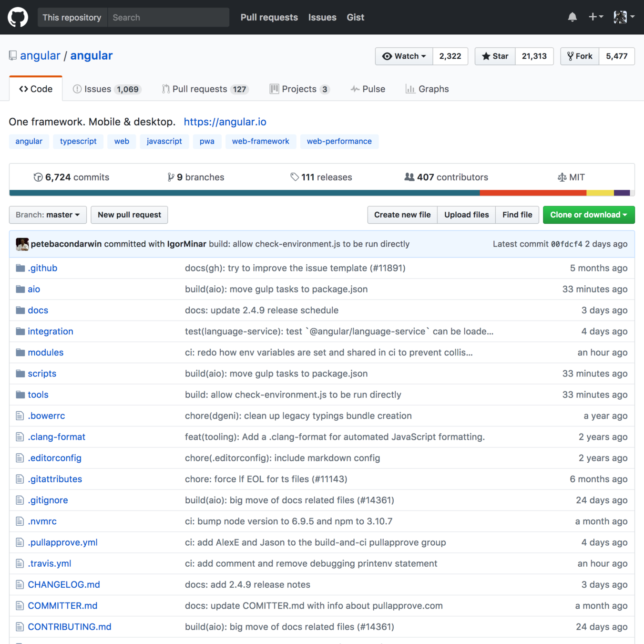Fork the repository
Viewport: 644px width, 644px height.
580,56
